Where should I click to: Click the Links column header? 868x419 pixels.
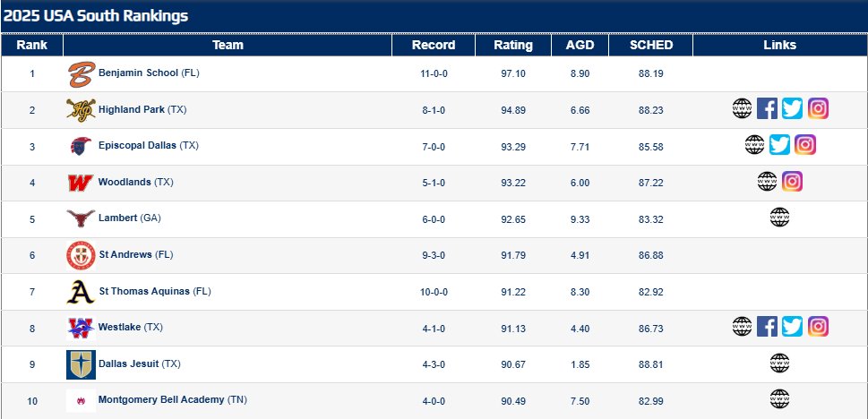(779, 45)
